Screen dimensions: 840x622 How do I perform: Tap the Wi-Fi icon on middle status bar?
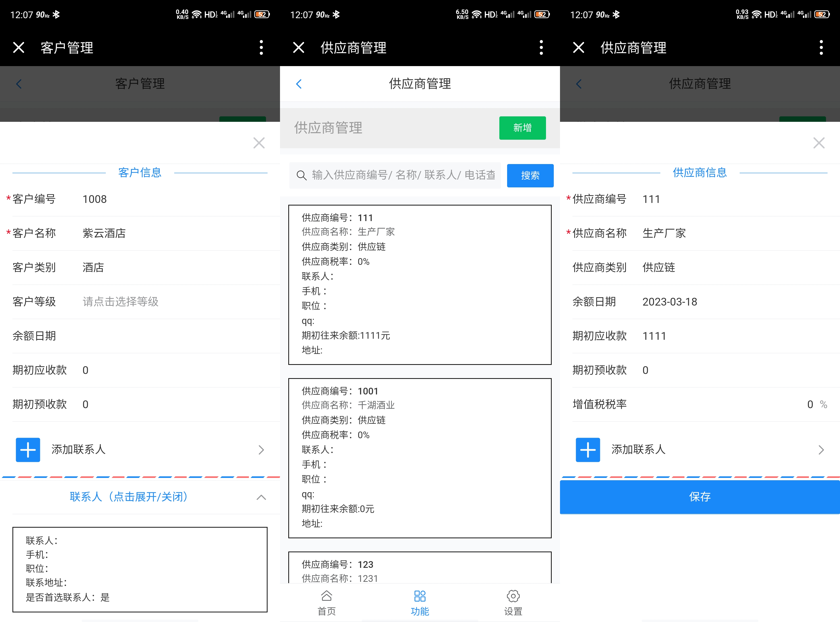(x=477, y=15)
